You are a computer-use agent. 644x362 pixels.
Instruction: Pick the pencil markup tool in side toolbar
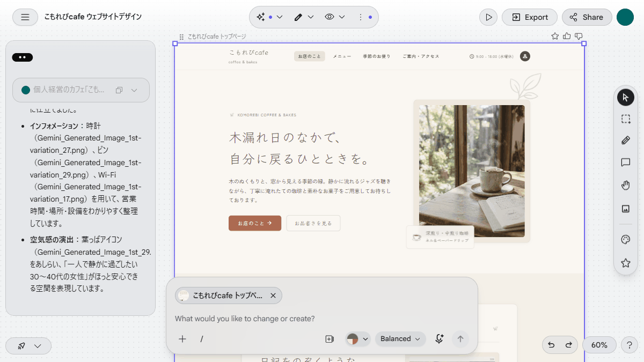coord(625,141)
